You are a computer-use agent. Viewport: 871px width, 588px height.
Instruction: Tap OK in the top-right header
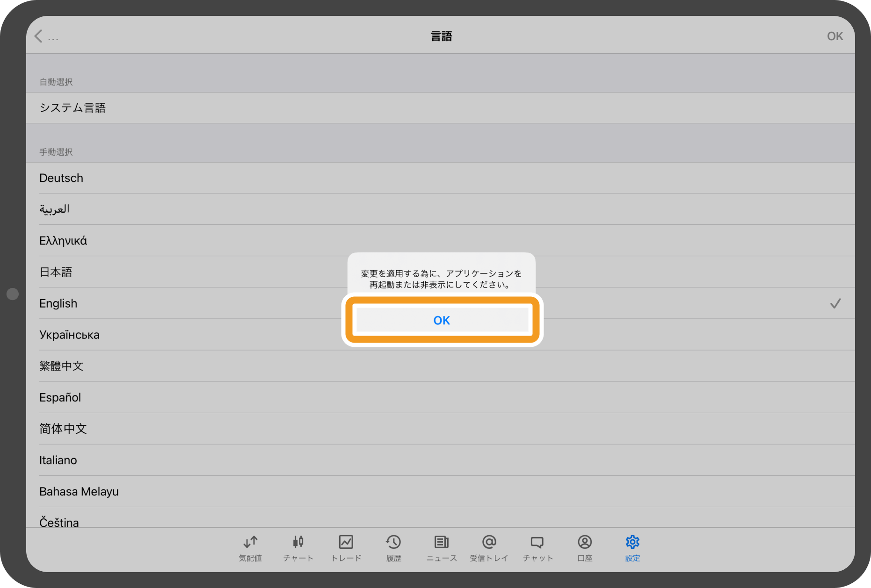coord(835,36)
